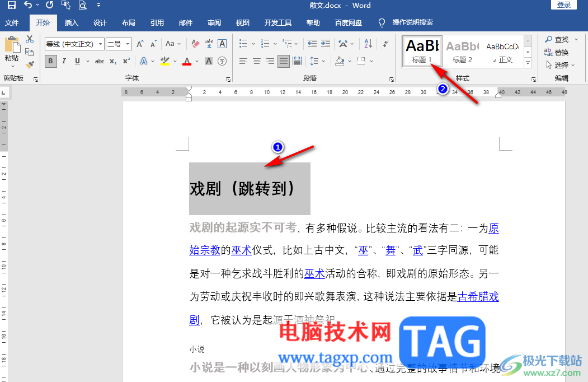Open the 舞 hyperlink in the text
The height and width of the screenshot is (382, 588).
coord(391,250)
